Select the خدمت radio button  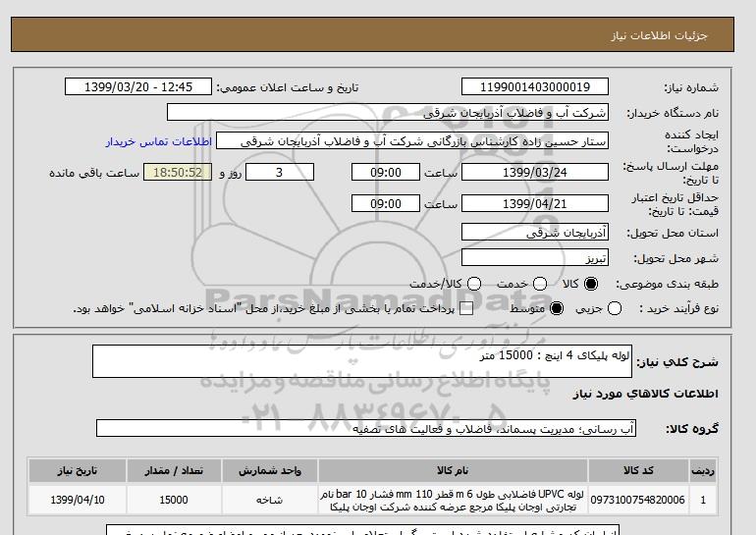point(540,284)
